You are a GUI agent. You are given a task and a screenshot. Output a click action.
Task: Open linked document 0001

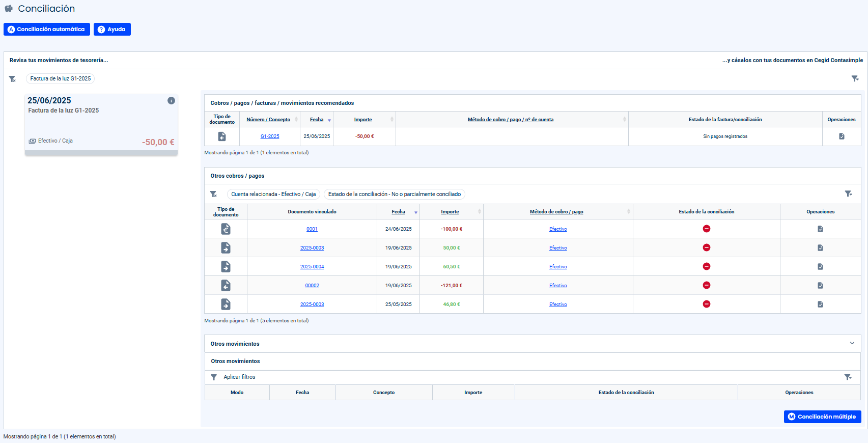pos(312,229)
